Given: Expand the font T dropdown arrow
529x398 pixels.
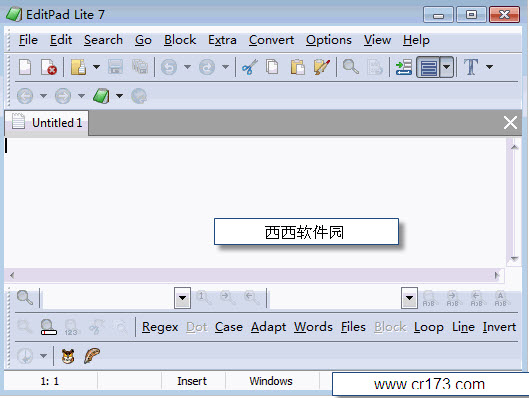Looking at the screenshot, I should 490,67.
